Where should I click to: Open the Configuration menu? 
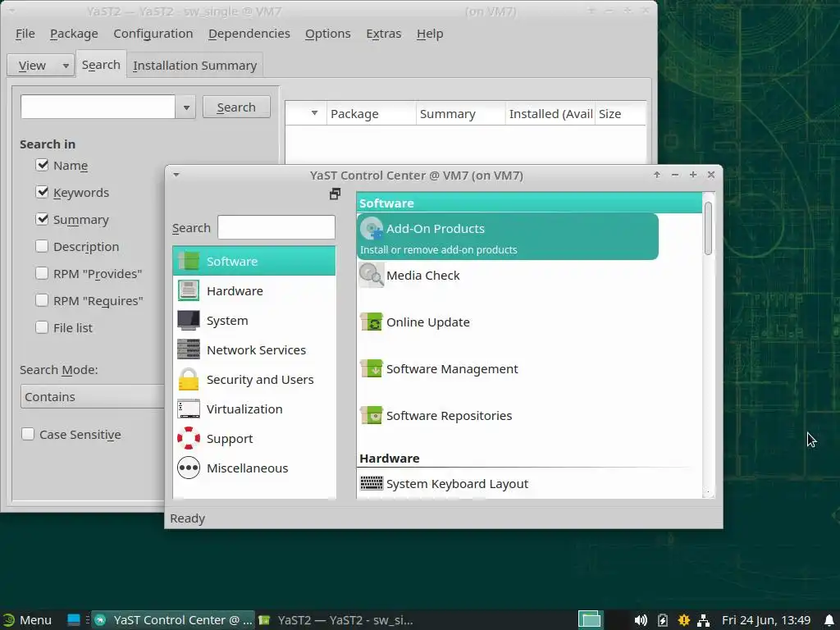point(153,34)
